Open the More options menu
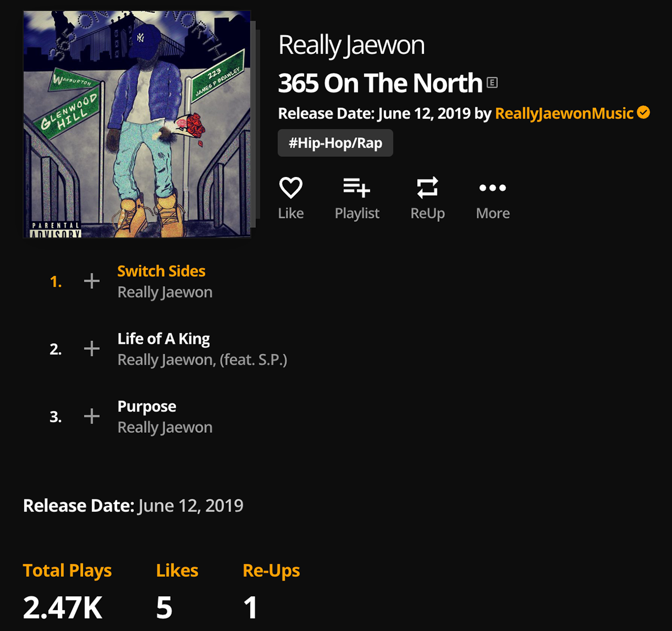The width and height of the screenshot is (672, 631). point(493,188)
